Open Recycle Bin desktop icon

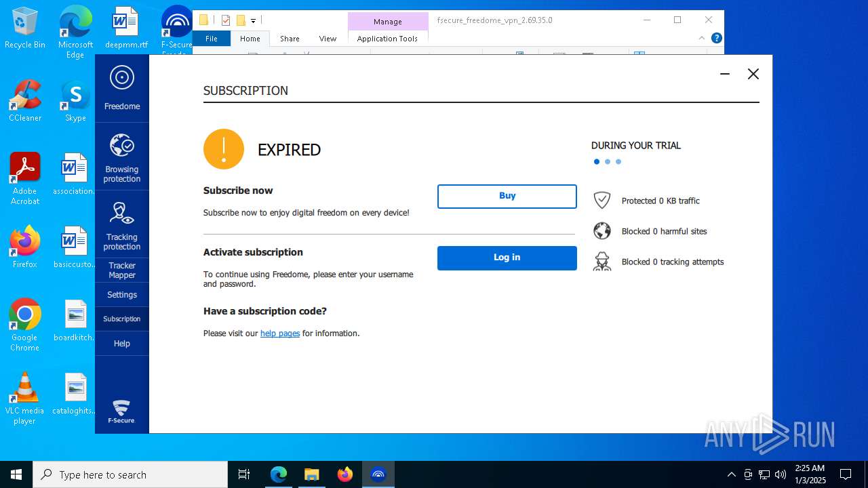coord(25,28)
